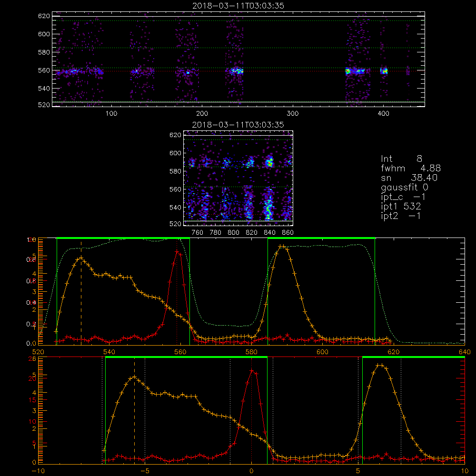The height and width of the screenshot is (476, 476).
Task: Click x-axis label 540 under the upper profile plot
Action: tap(109, 352)
